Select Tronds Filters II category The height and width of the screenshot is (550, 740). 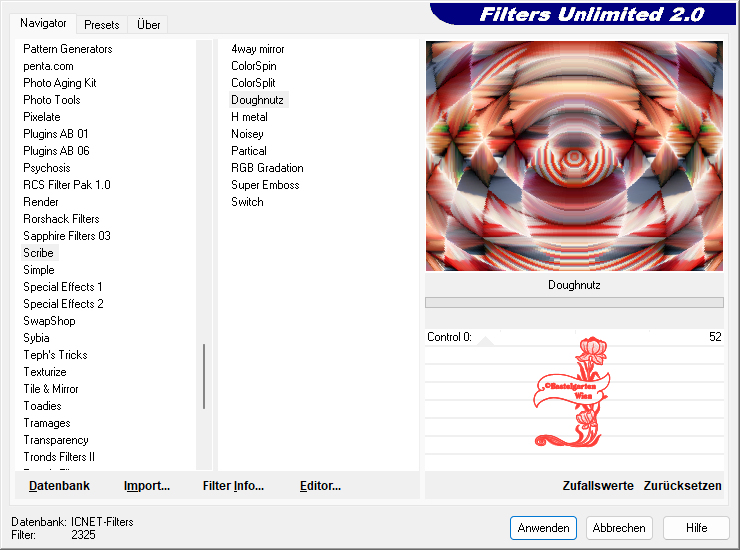pos(59,457)
